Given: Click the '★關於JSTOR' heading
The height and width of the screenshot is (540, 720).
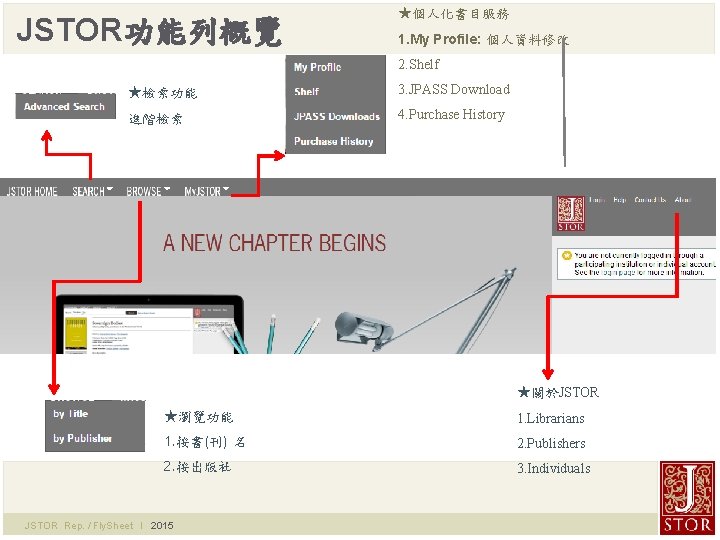Looking at the screenshot, I should tap(558, 393).
